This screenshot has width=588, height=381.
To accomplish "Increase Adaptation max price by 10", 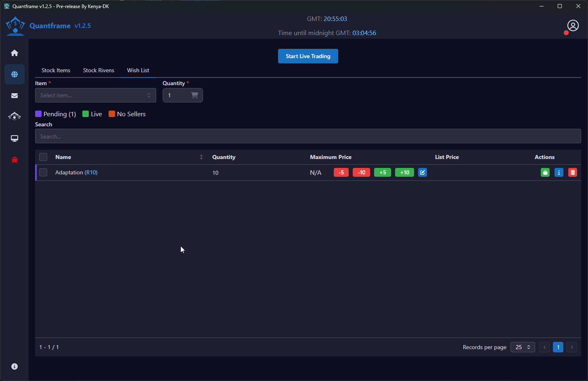I will pos(405,172).
